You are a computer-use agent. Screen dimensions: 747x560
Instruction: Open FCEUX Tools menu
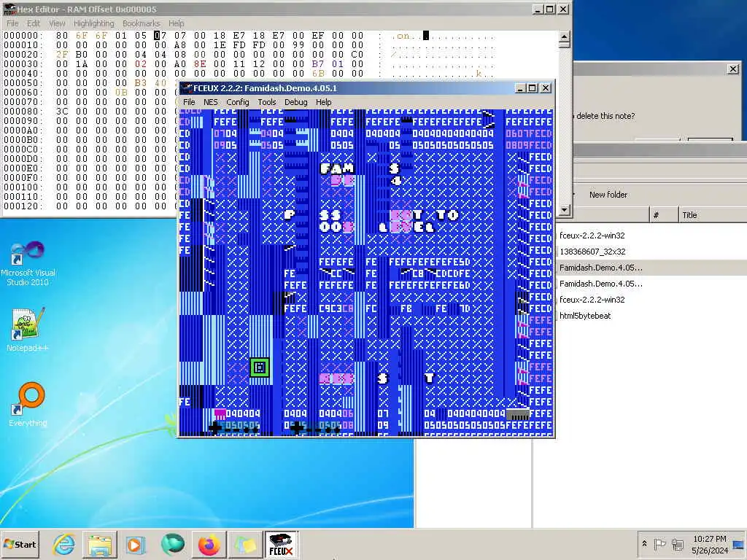click(267, 102)
